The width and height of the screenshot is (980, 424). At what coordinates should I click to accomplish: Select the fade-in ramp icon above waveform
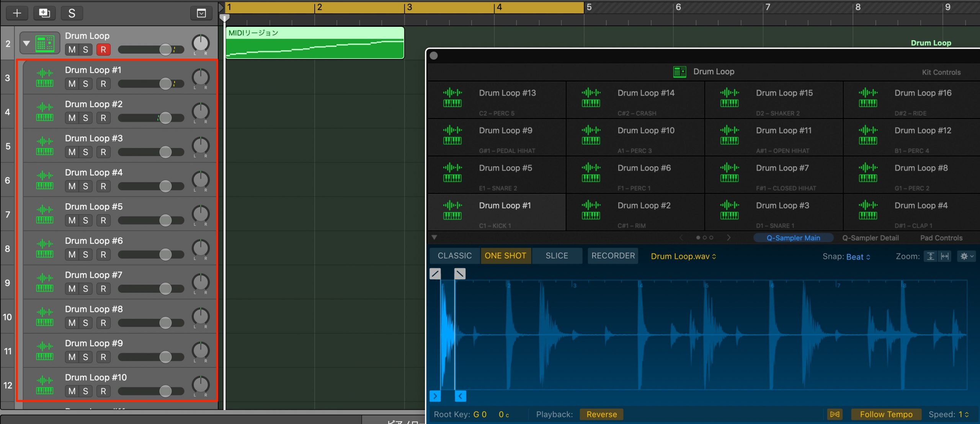435,274
